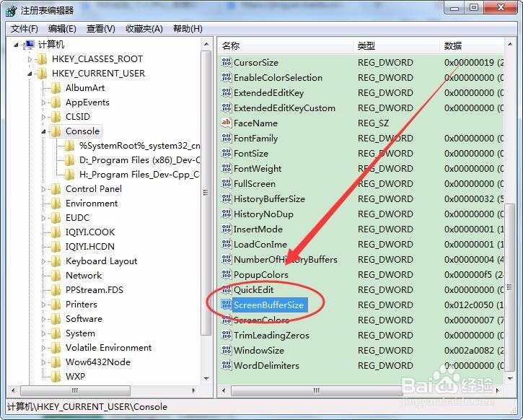
Task: Click the AlbumArt folder icon
Action: click(56, 88)
